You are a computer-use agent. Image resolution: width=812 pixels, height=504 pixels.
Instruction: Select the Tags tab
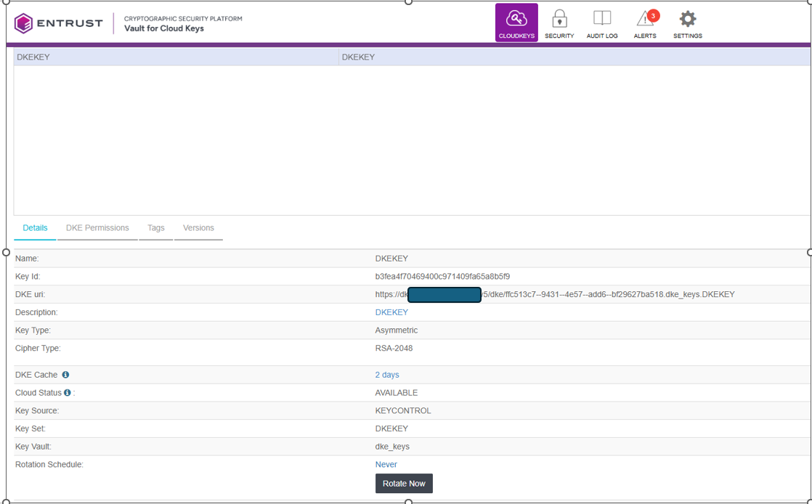[156, 228]
